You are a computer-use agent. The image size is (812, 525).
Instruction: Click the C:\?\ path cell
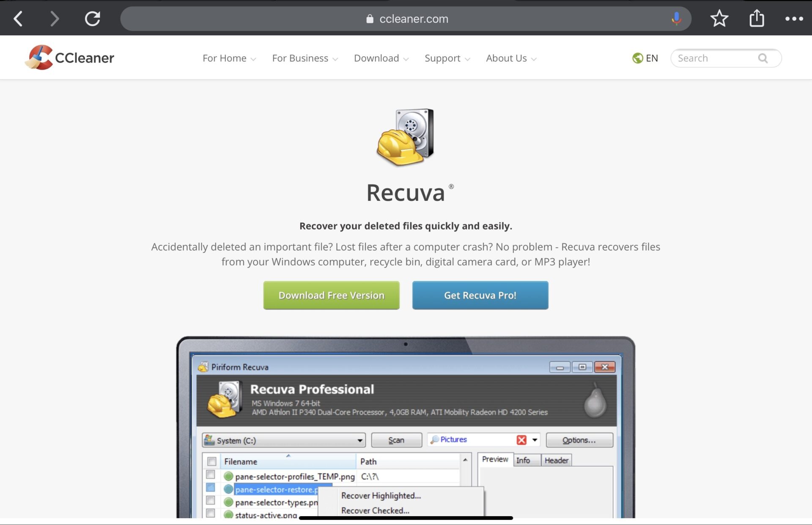[x=370, y=476]
